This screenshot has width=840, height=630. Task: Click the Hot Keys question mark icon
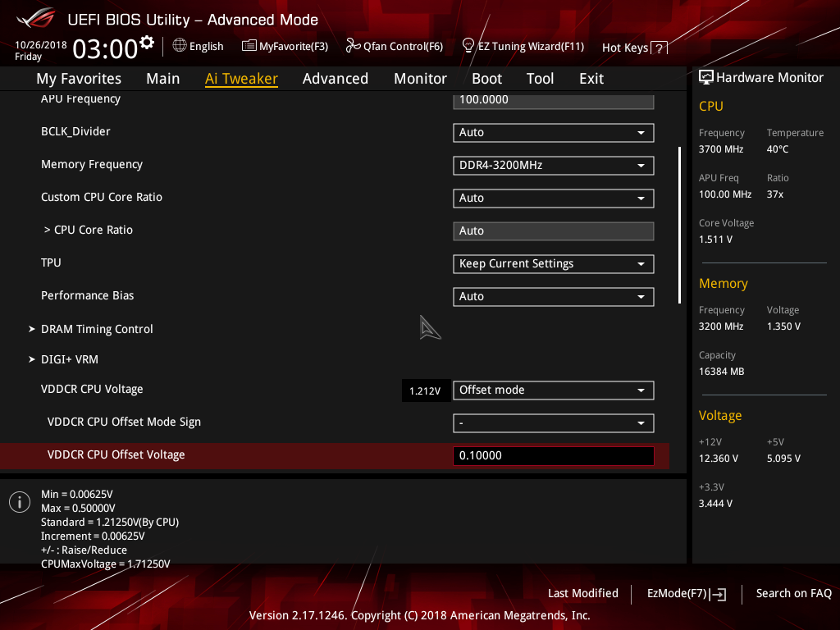(x=659, y=48)
